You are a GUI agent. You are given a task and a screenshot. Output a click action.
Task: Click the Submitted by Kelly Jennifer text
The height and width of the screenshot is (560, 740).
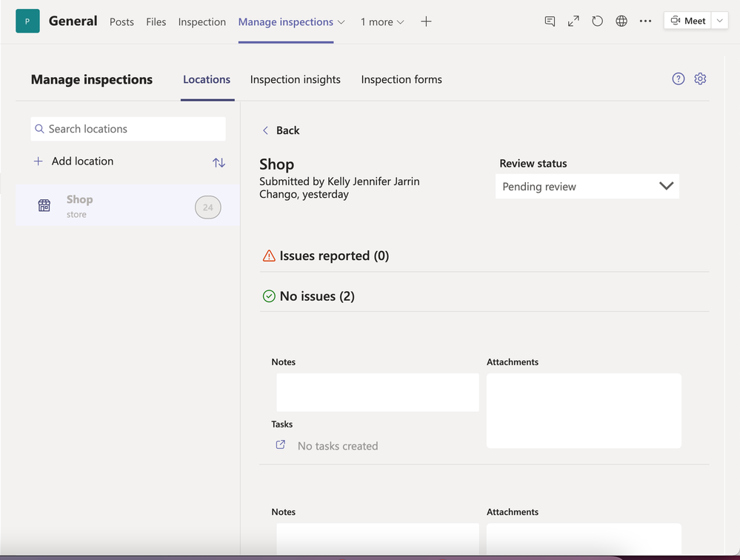(339, 187)
